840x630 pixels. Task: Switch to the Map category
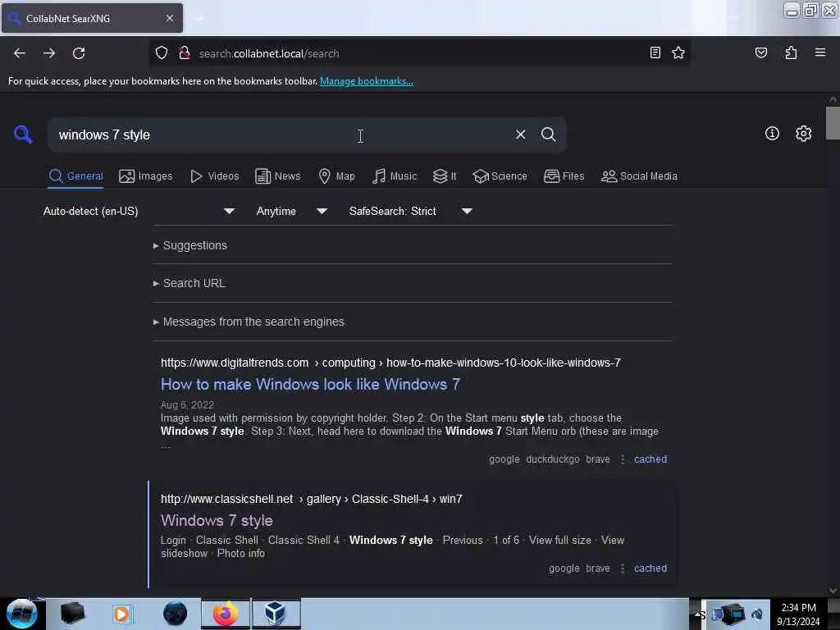(x=336, y=176)
